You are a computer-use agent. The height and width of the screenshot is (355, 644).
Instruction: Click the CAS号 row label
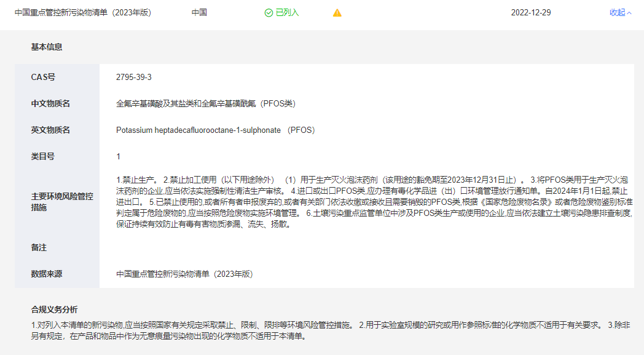coord(43,78)
